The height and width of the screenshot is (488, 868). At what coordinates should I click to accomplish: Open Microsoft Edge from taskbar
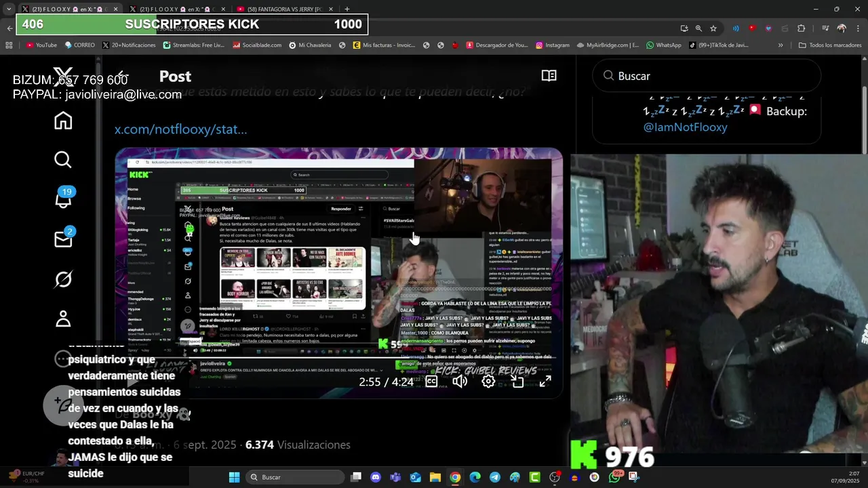point(475,477)
